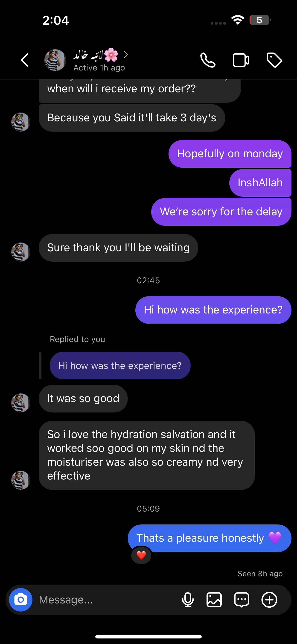Open the contact's header profile picture
Screen dimensions: 297x644
click(55, 60)
